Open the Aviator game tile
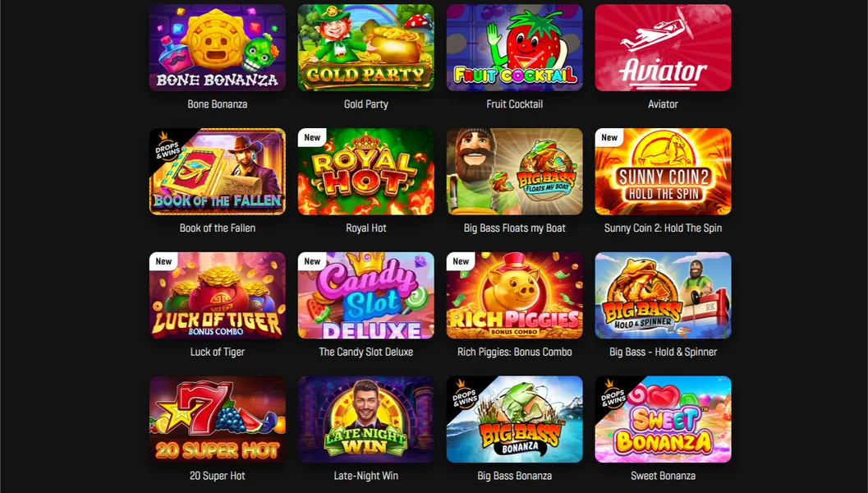The image size is (868, 493). 663,48
